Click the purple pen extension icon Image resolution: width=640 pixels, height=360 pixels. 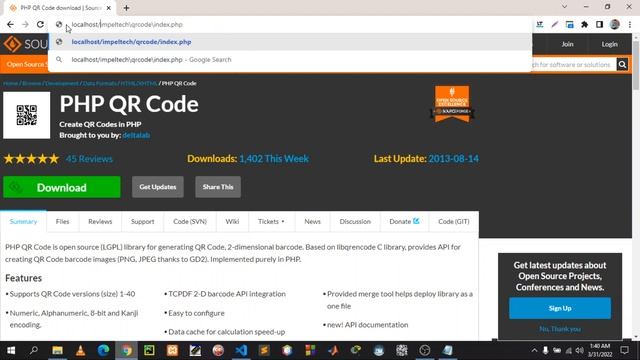click(555, 24)
